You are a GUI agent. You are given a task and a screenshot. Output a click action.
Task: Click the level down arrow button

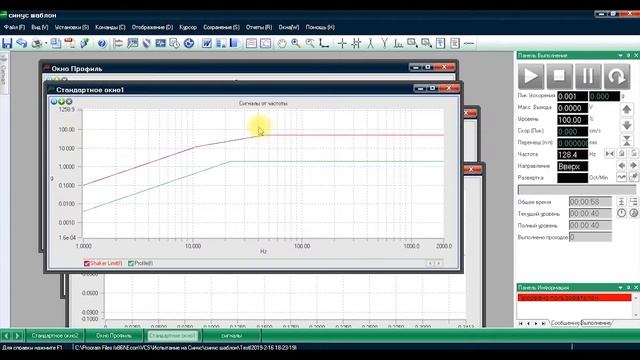click(x=627, y=125)
